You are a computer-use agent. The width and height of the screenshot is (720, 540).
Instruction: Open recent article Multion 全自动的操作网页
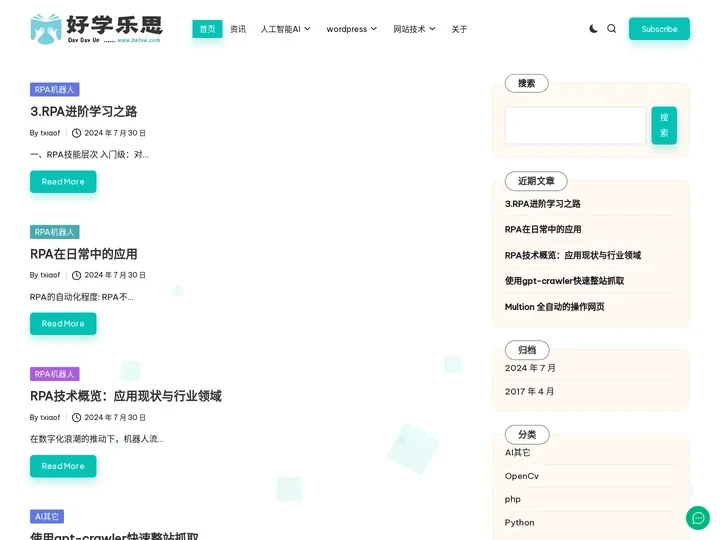click(x=554, y=307)
